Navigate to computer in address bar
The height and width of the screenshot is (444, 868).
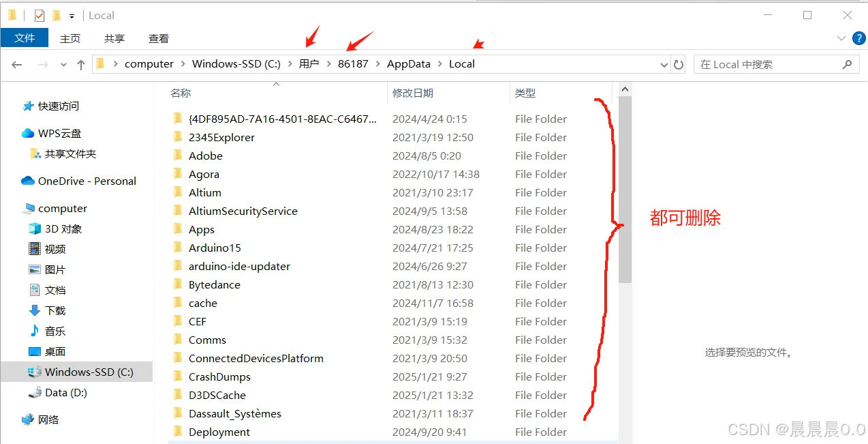[x=149, y=63]
